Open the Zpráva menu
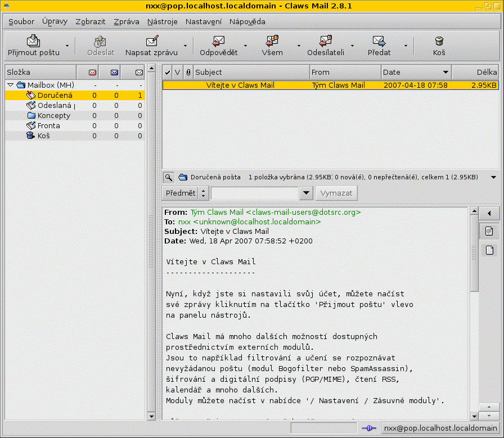Viewport: 504px width, 438px height. [127, 21]
